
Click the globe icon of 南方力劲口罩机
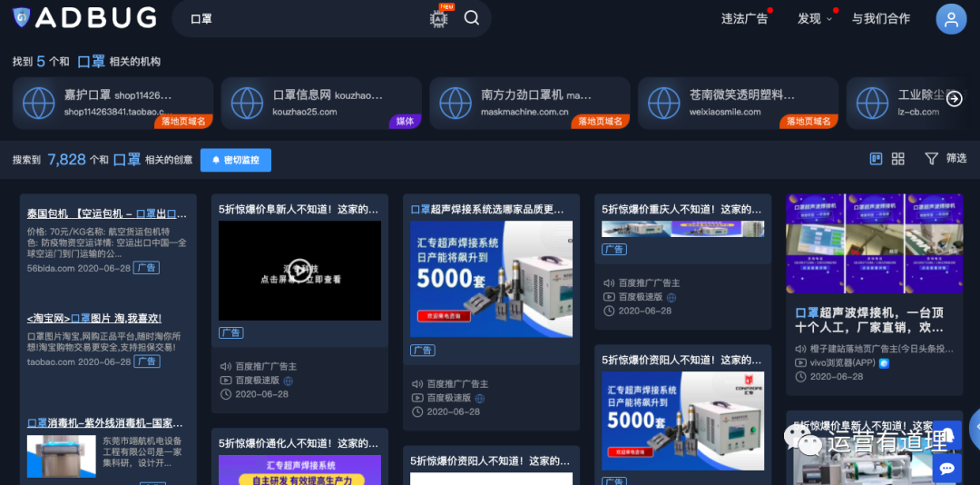tap(456, 104)
